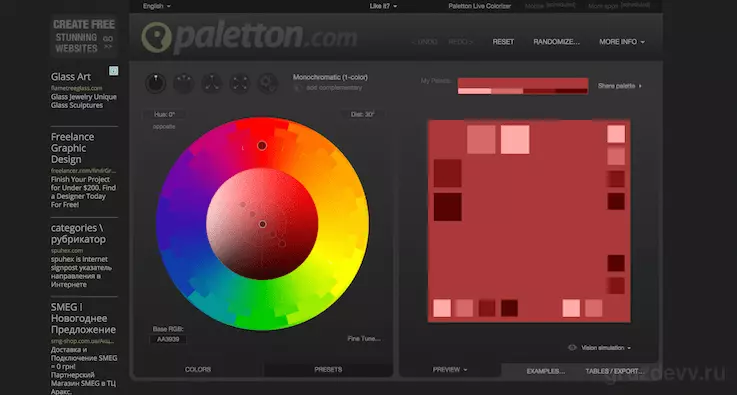Select the Triad scheme icon

tap(212, 83)
